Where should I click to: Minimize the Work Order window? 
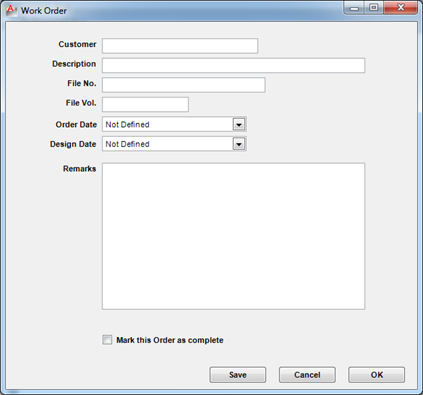coord(354,8)
